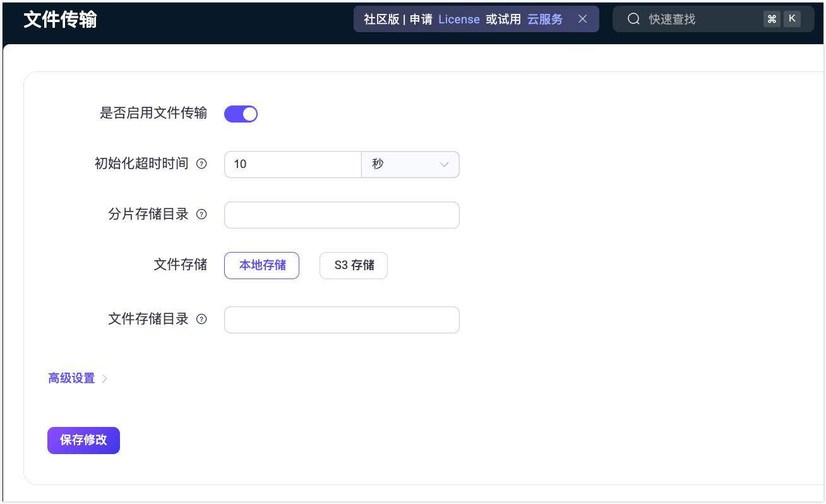Image resolution: width=826 pixels, height=504 pixels.
Task: Select the 本地存储 storage option
Action: (x=261, y=265)
